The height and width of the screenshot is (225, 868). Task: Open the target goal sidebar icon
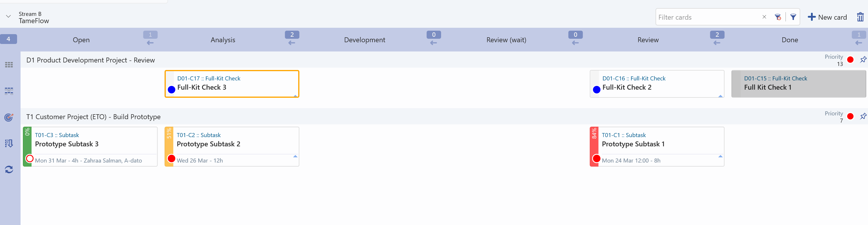9,117
